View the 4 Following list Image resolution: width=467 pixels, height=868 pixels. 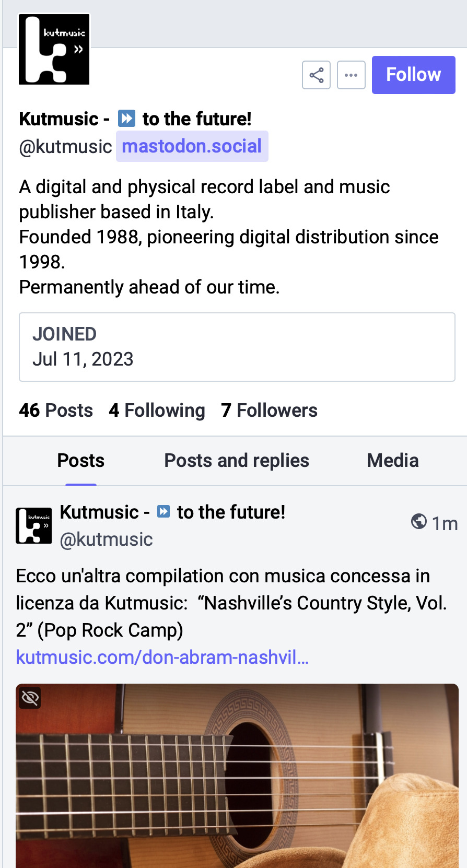tap(157, 410)
